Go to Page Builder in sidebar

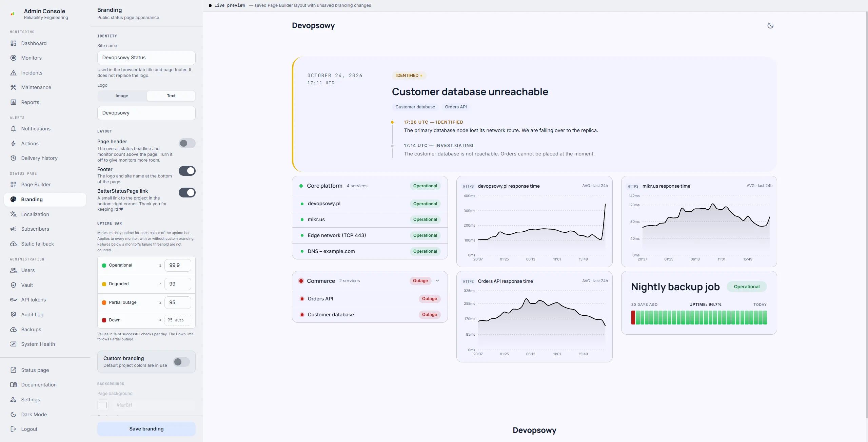[45, 185]
